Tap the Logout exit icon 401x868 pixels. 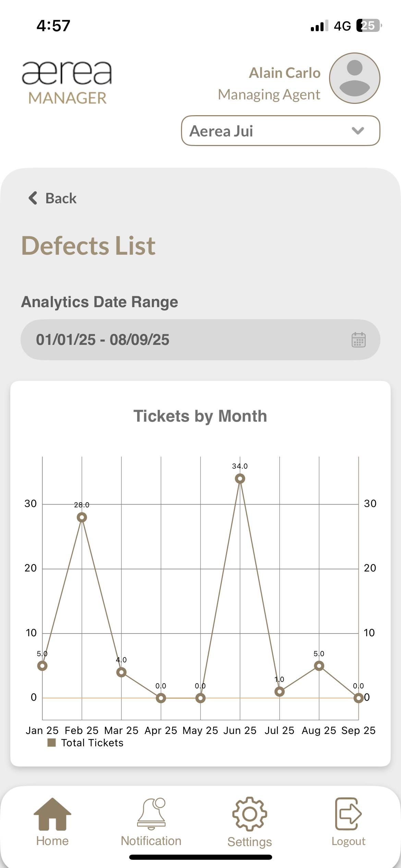click(348, 814)
